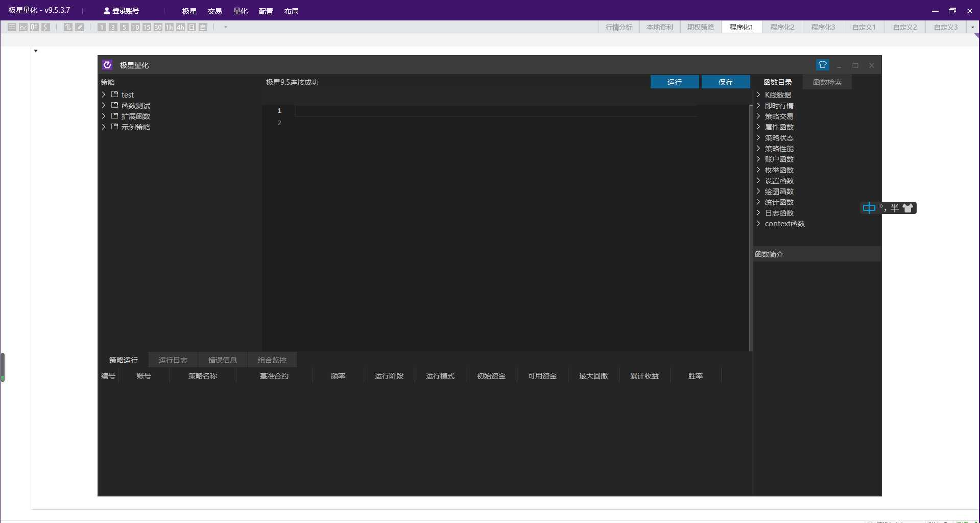The image size is (980, 523).
Task: Select the drawing line tool icon
Action: click(79, 27)
